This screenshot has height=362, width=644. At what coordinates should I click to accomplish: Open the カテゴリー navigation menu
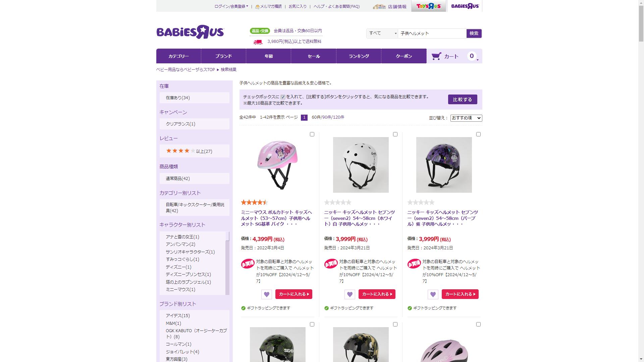[x=178, y=56]
